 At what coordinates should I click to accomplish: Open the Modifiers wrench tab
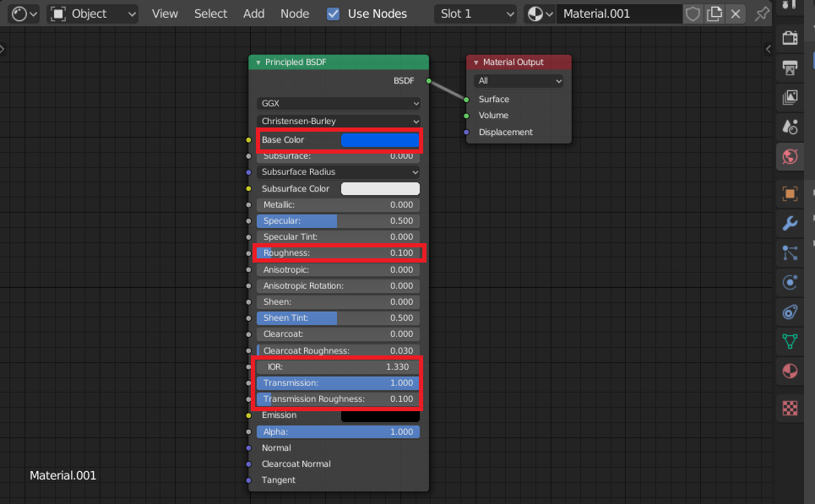[x=790, y=224]
